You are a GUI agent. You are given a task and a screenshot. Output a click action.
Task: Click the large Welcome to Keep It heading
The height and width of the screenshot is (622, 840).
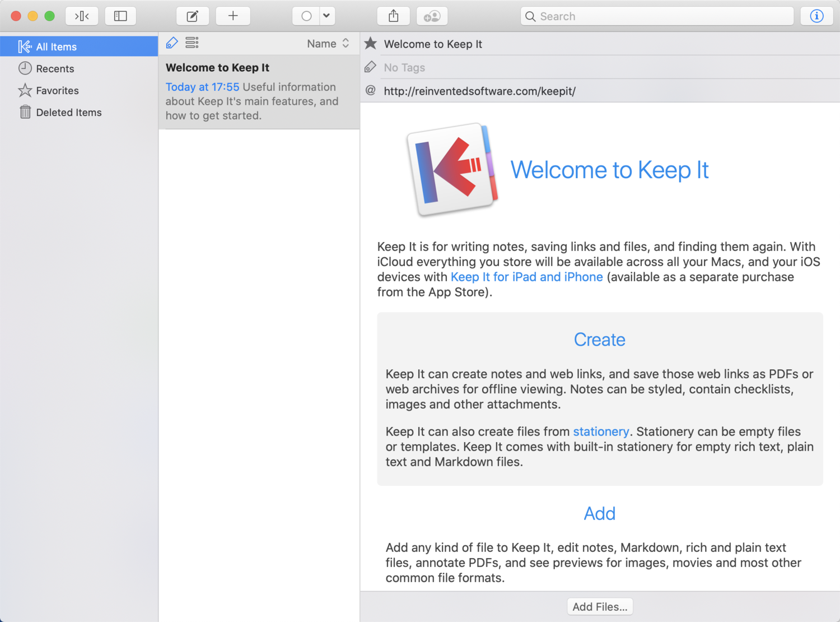click(609, 170)
